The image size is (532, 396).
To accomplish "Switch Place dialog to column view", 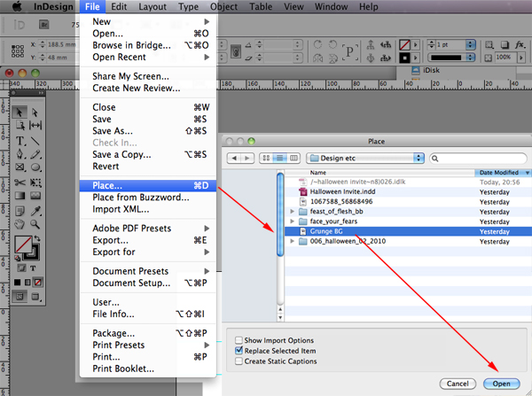I will click(293, 158).
